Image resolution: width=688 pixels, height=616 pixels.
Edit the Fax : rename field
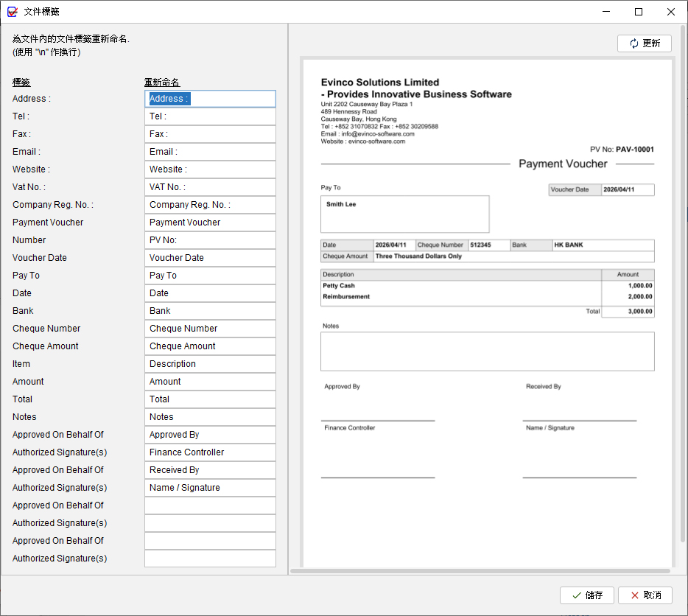pos(210,134)
